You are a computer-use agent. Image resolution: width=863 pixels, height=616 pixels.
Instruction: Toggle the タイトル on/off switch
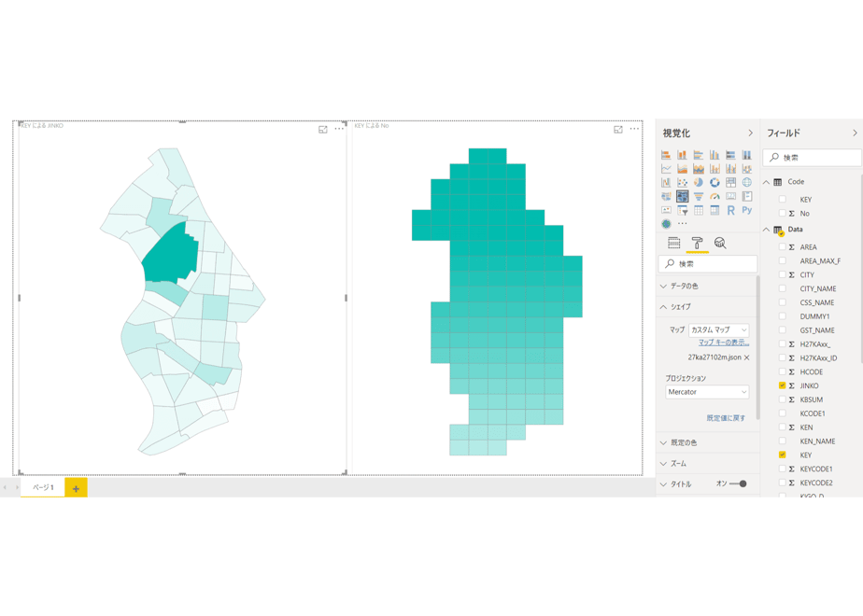point(738,484)
